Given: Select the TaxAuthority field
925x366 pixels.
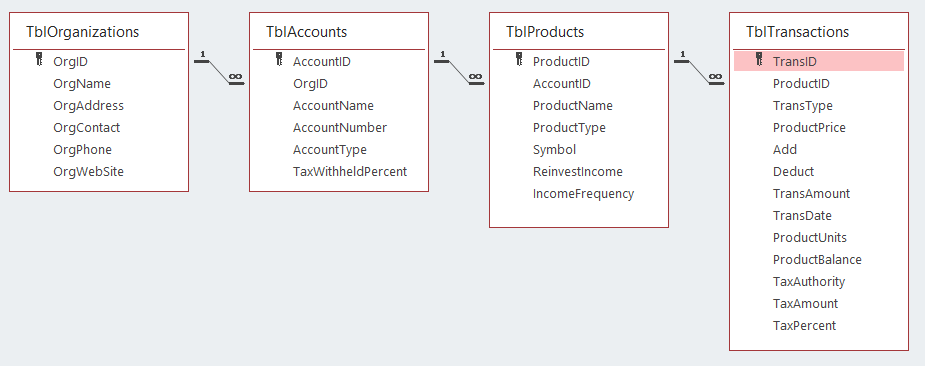Looking at the screenshot, I should click(809, 282).
